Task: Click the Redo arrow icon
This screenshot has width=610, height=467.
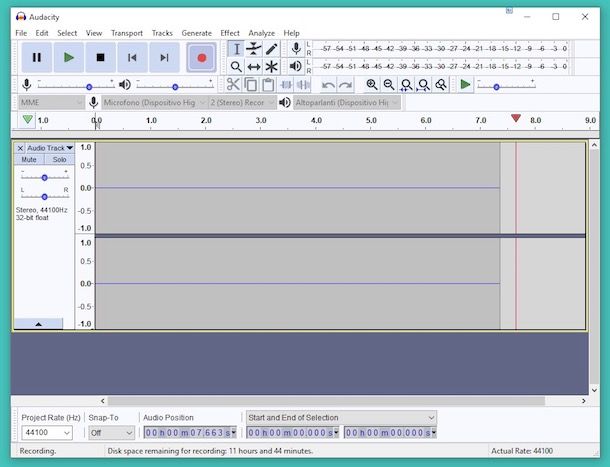Action: click(x=345, y=84)
